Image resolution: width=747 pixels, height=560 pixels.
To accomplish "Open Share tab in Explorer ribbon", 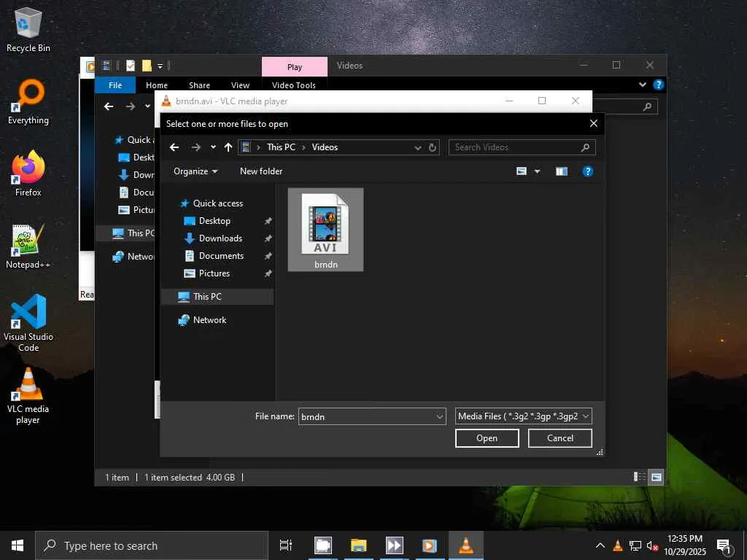I will pyautogui.click(x=199, y=85).
